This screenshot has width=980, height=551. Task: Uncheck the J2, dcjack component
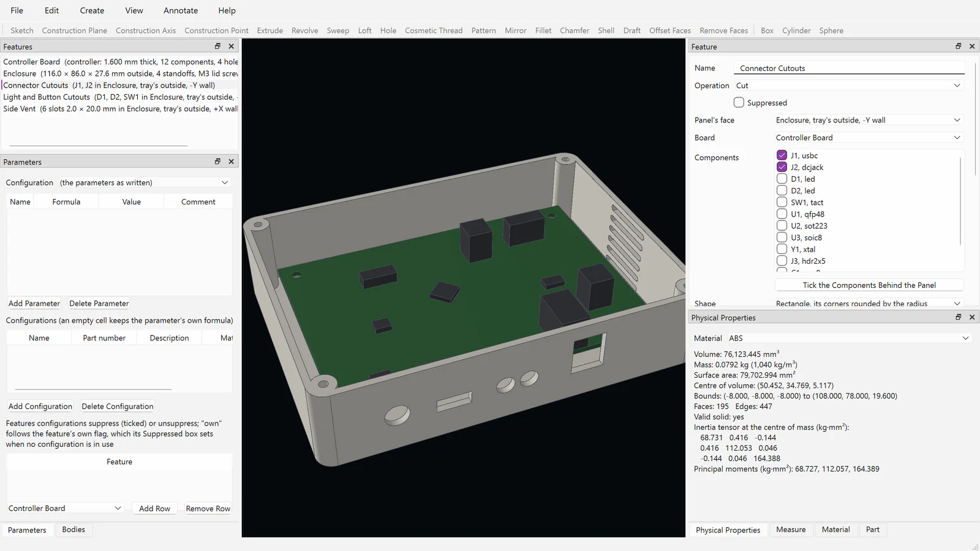pyautogui.click(x=782, y=167)
